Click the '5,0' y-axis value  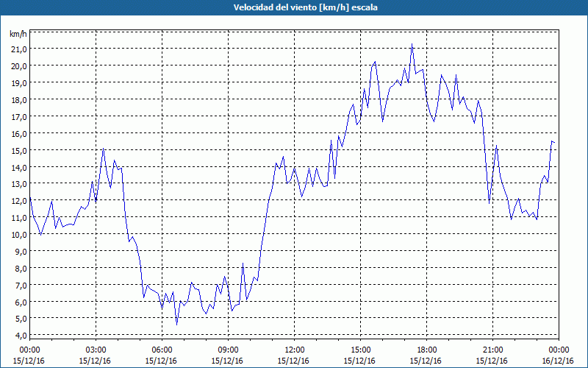tap(21, 319)
